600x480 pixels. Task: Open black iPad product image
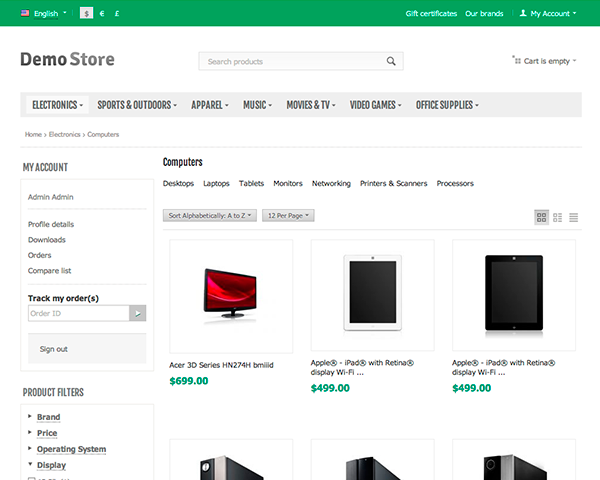[x=514, y=295]
